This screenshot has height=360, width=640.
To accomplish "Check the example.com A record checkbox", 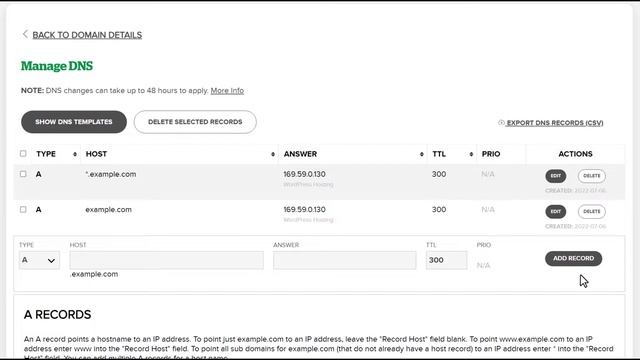I will coord(23,209).
